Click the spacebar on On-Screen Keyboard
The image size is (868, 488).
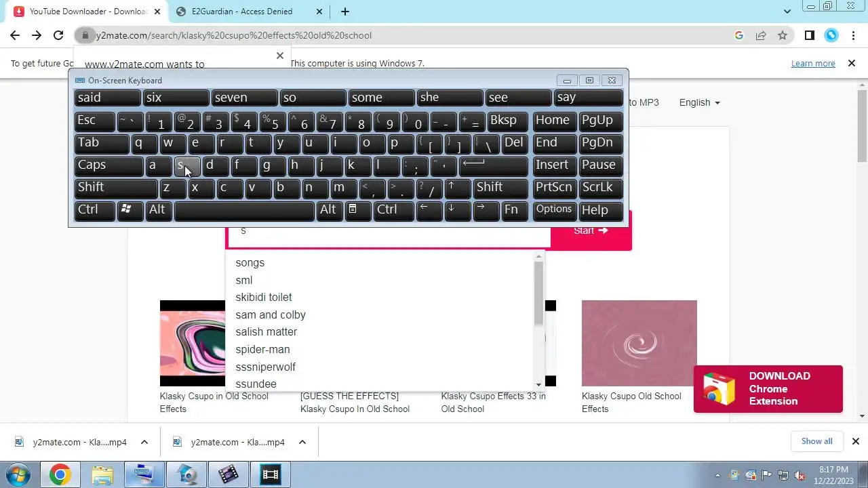[244, 210]
